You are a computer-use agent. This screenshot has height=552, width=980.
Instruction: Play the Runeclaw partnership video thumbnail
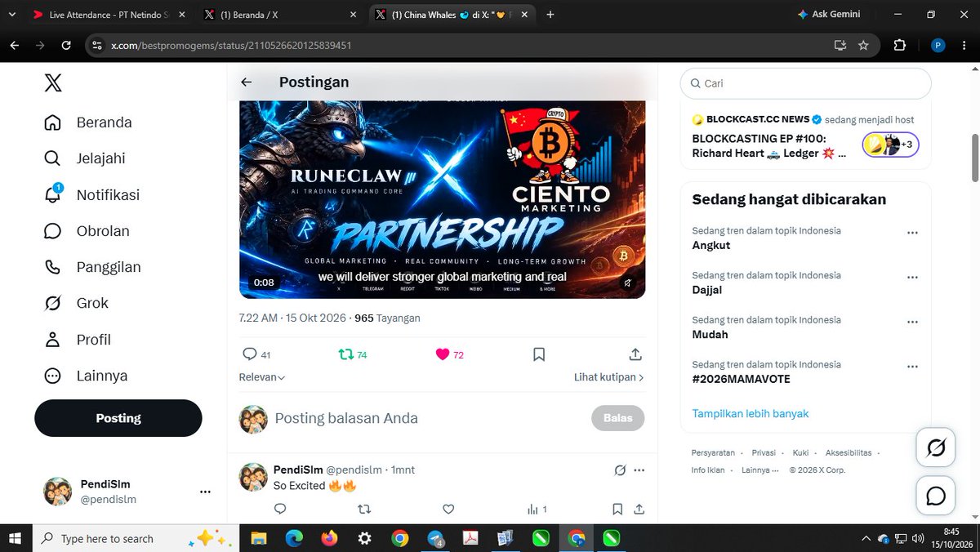pos(442,199)
